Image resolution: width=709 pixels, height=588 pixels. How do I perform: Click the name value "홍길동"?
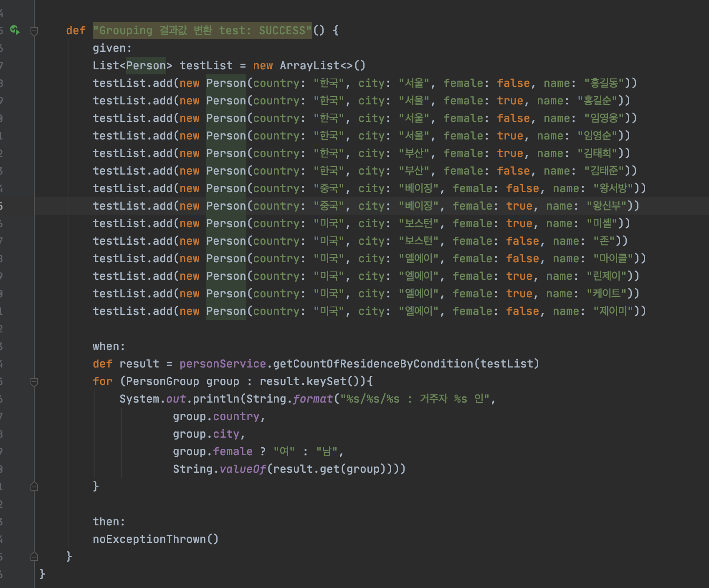pos(604,83)
